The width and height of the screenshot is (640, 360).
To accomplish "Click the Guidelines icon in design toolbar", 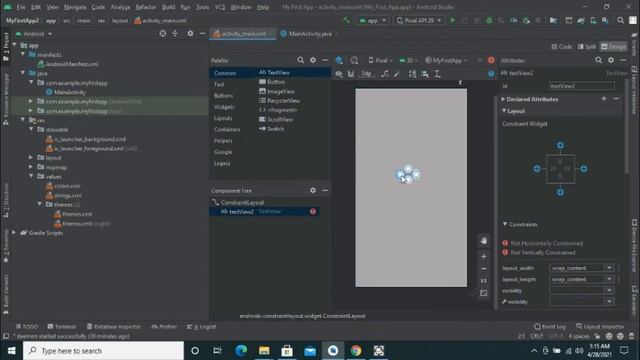I will (437, 74).
